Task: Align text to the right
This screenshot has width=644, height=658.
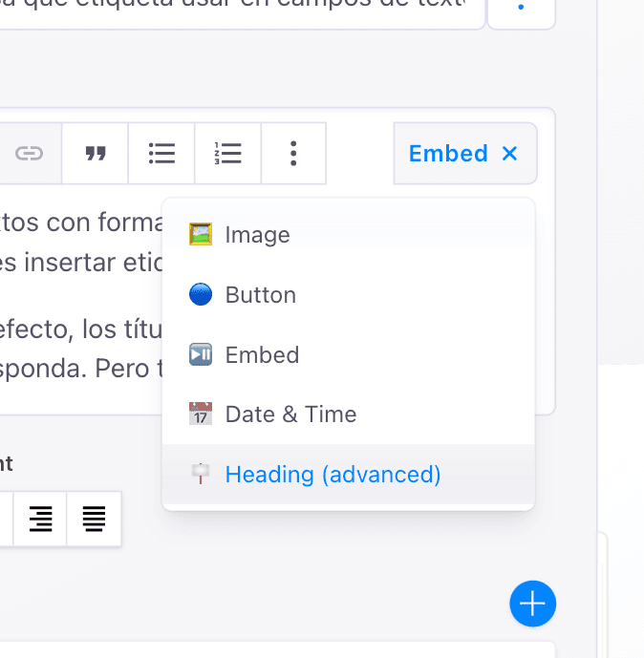Action: [40, 519]
